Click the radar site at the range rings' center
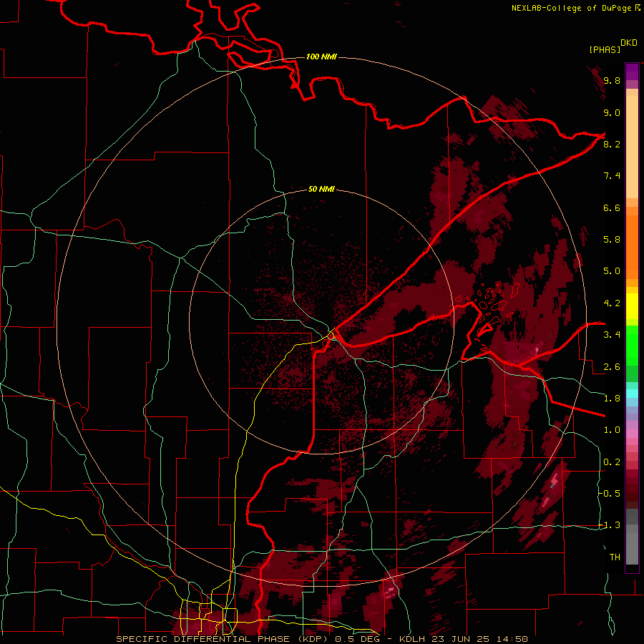 point(321,323)
